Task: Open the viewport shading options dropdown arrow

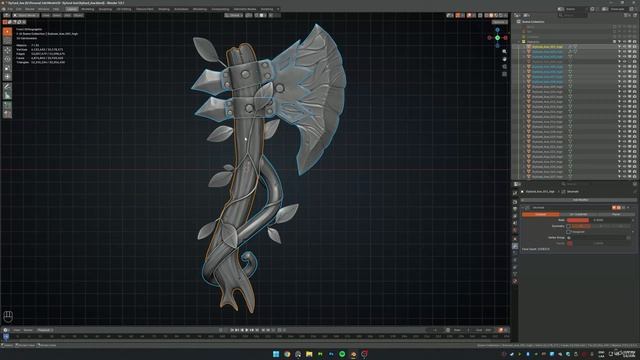Action: pyautogui.click(x=506, y=16)
